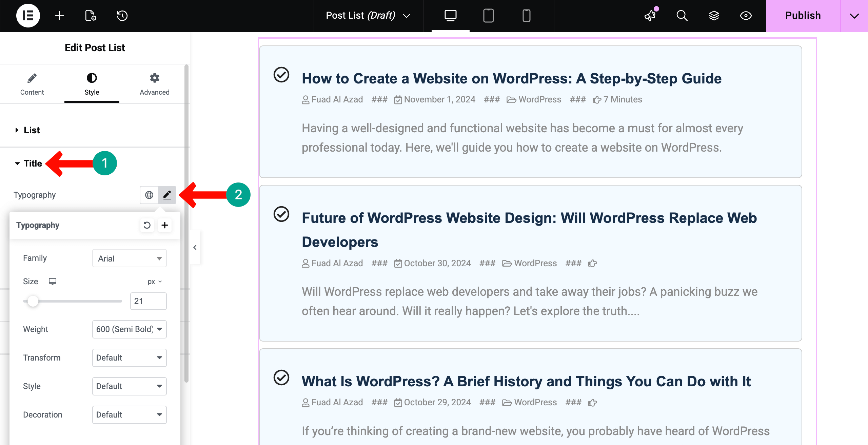This screenshot has width=868, height=445.
Task: Click the Publish button
Action: [803, 16]
